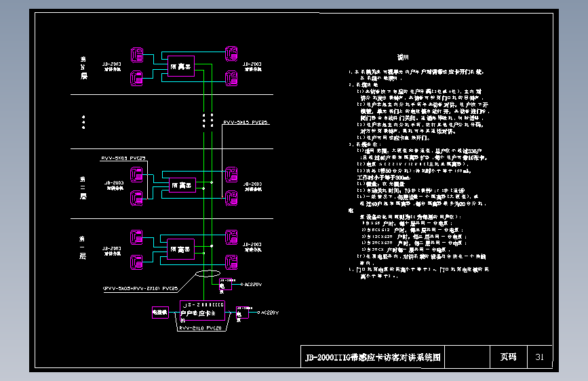Click the 户户感应卡主机 host unit box
The width and height of the screenshot is (588, 381).
[x=203, y=310]
